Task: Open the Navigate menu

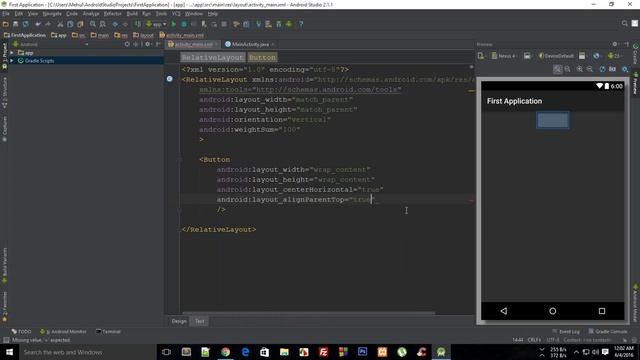Action: (x=52, y=14)
